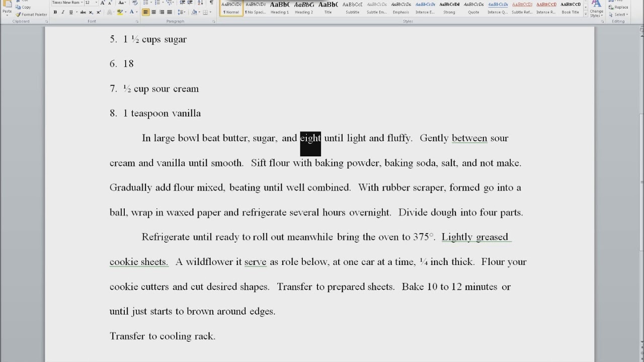Click the Shrink Font icon
644x362 pixels.
109,3
